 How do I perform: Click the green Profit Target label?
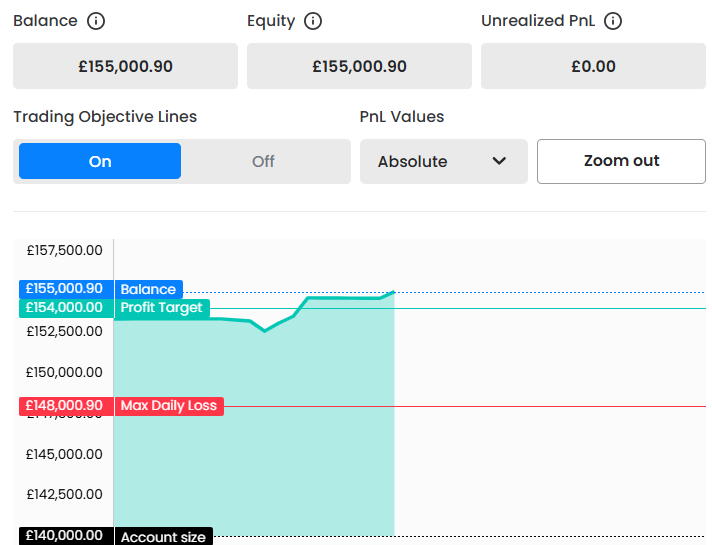click(x=161, y=307)
